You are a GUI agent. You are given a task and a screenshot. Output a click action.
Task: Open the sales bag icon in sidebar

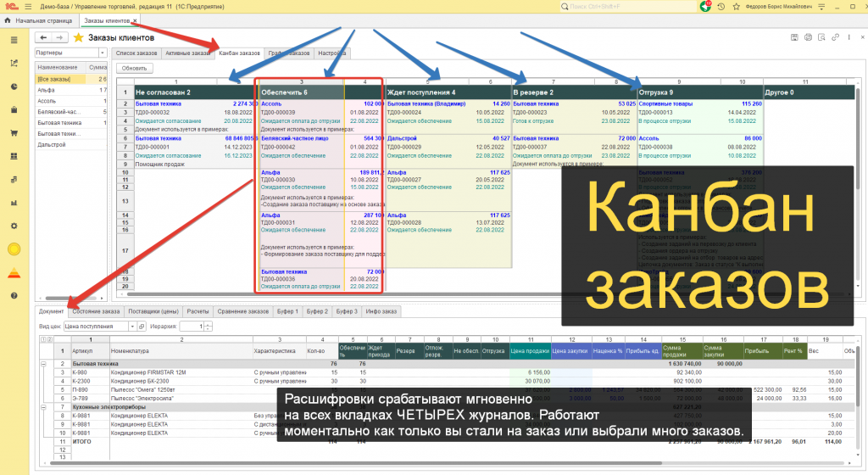point(14,109)
